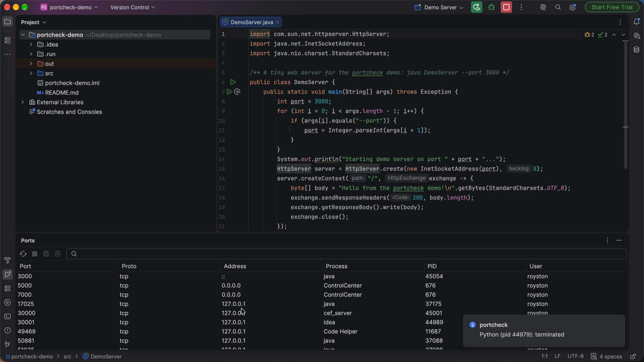Open portcheck-demo project dropdown
This screenshot has width=644, height=362.
pyautogui.click(x=69, y=7)
